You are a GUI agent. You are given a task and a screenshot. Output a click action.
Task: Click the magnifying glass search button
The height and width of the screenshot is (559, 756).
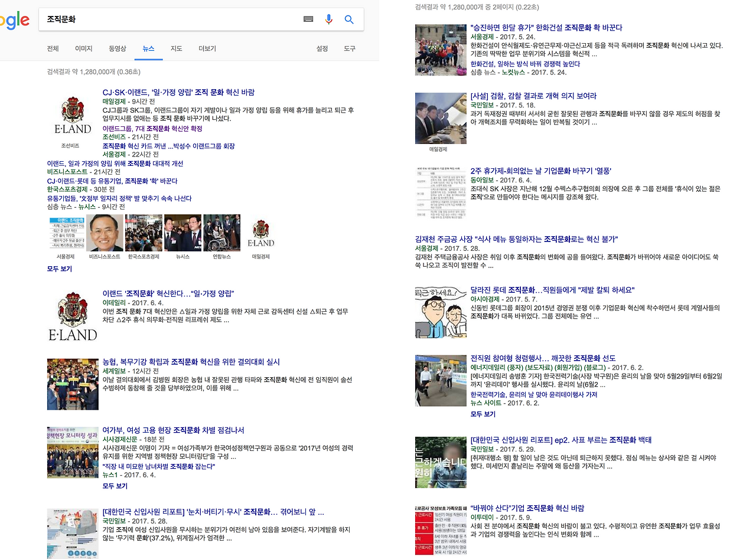(349, 19)
